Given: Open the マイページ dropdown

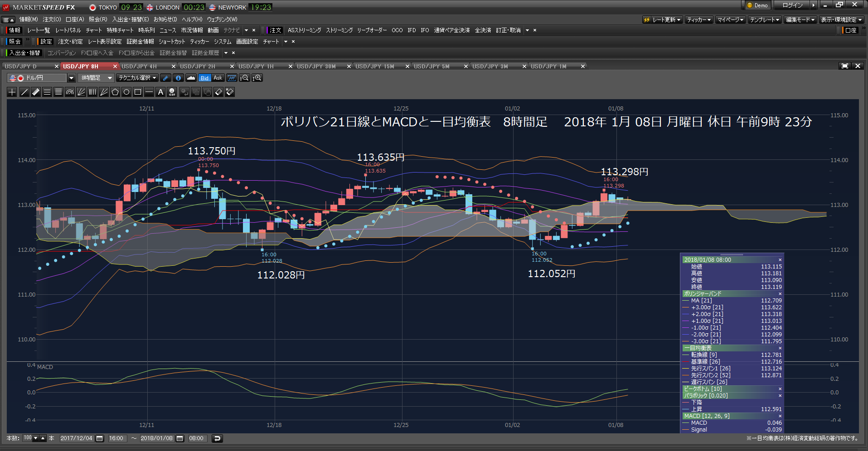Looking at the screenshot, I should [730, 19].
